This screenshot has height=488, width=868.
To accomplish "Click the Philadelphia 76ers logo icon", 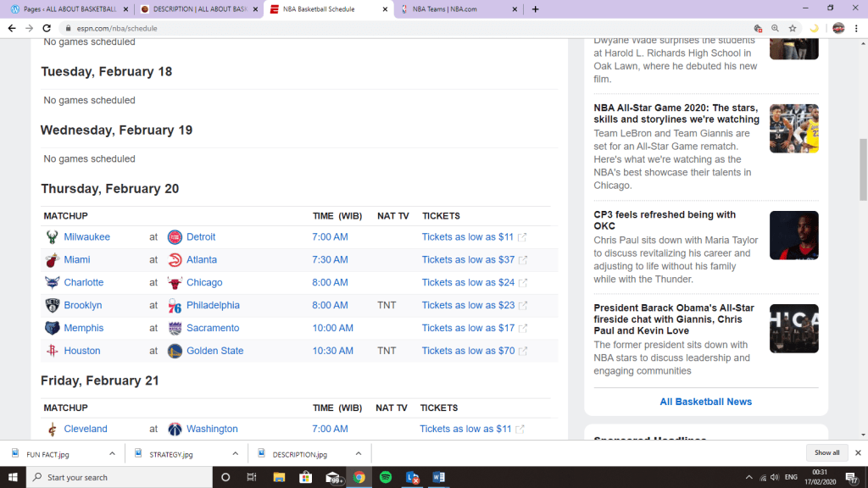I will click(175, 305).
